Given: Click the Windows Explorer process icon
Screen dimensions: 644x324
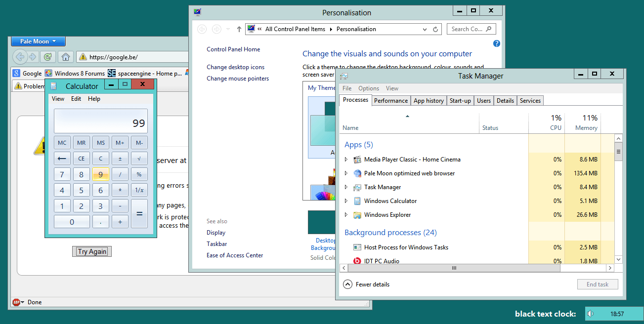Looking at the screenshot, I should pyautogui.click(x=357, y=215).
